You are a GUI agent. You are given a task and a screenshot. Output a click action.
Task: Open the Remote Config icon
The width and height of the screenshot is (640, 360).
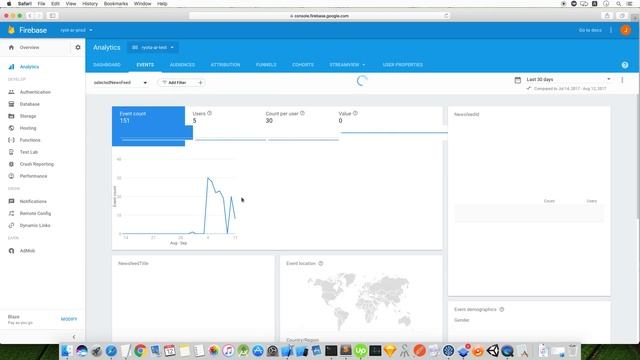pos(11,213)
